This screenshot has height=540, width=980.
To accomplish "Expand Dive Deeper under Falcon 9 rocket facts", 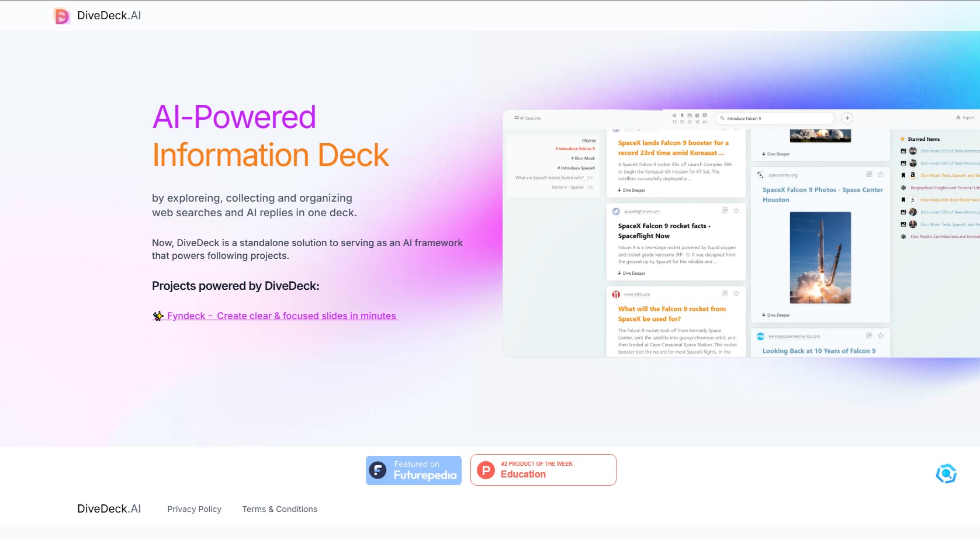I will pyautogui.click(x=632, y=273).
